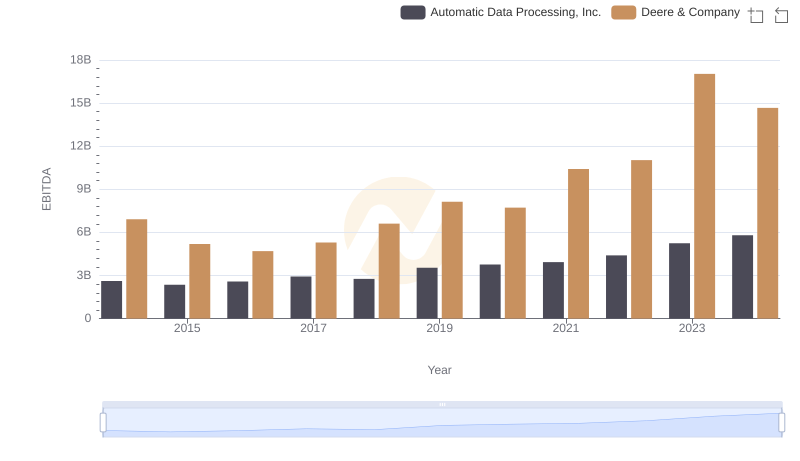This screenshot has width=800, height=461.
Task: Click the top grip of zoom slider
Action: coord(442,404)
